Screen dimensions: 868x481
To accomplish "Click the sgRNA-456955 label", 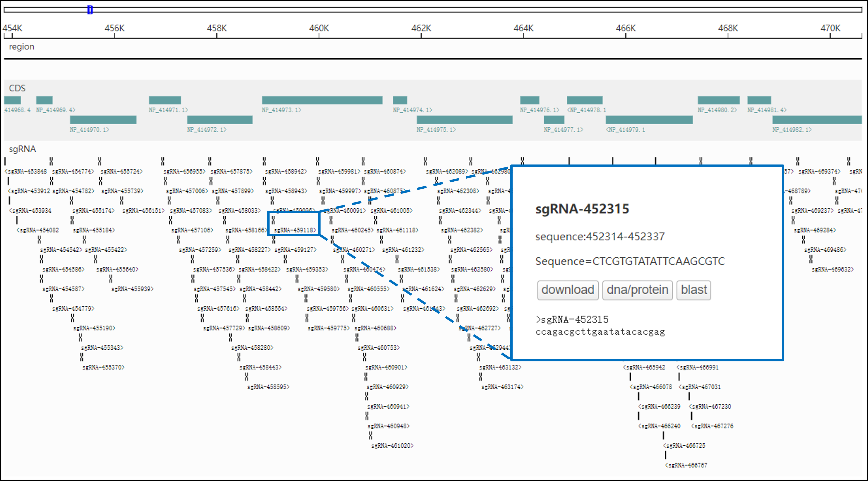I will point(184,171).
